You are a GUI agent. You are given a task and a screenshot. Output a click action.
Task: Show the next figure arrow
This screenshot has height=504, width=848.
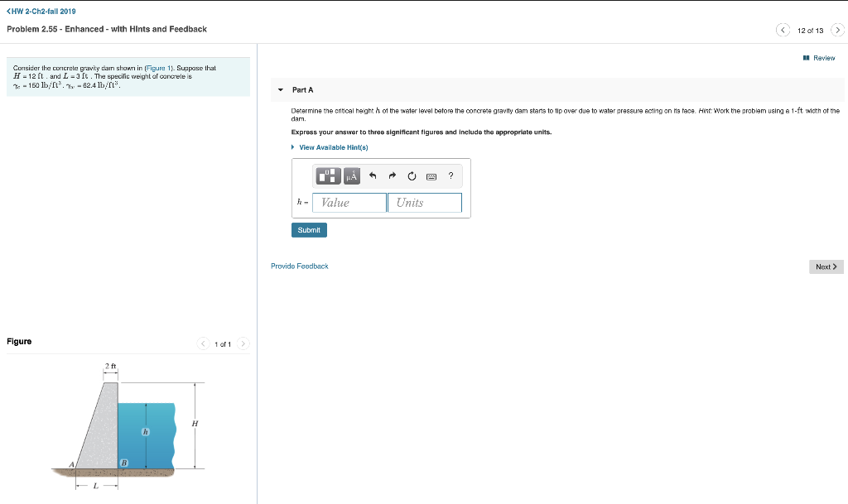243,343
